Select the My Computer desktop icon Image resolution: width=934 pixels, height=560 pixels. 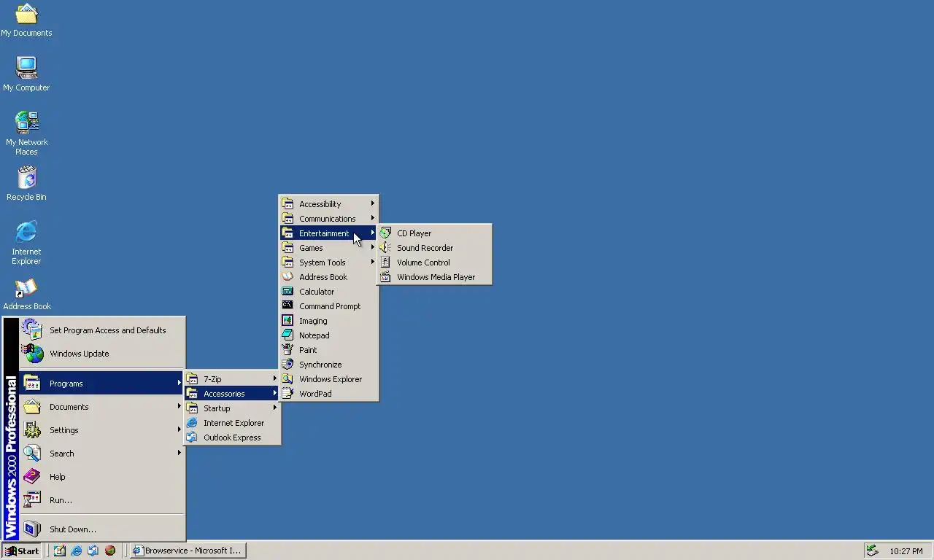click(26, 68)
